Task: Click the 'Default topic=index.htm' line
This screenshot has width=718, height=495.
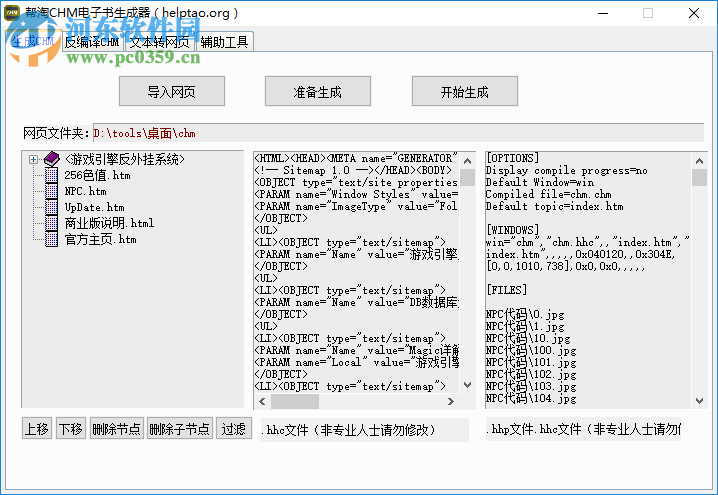Action: point(554,206)
